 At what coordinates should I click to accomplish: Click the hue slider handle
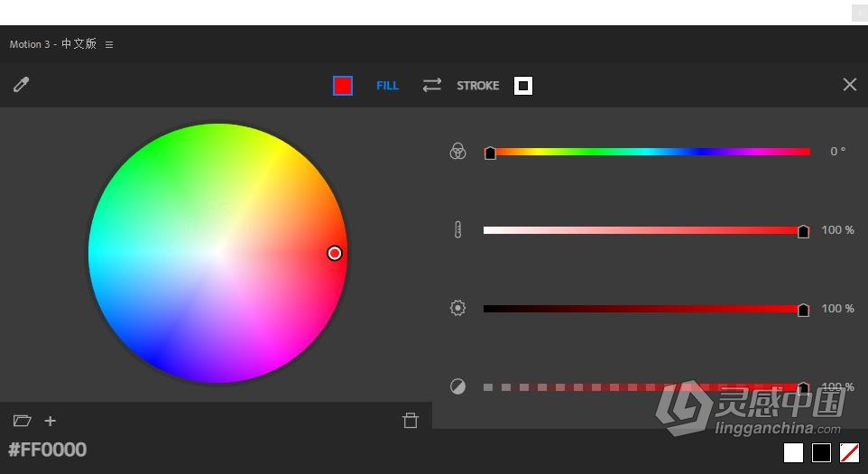coord(490,153)
